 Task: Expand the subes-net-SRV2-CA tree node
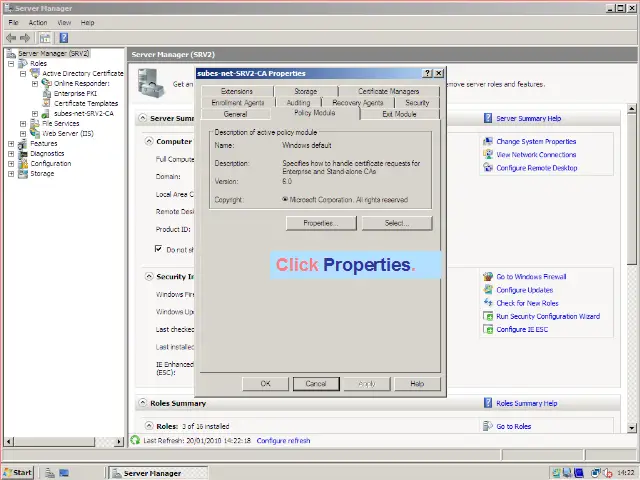click(x=35, y=114)
